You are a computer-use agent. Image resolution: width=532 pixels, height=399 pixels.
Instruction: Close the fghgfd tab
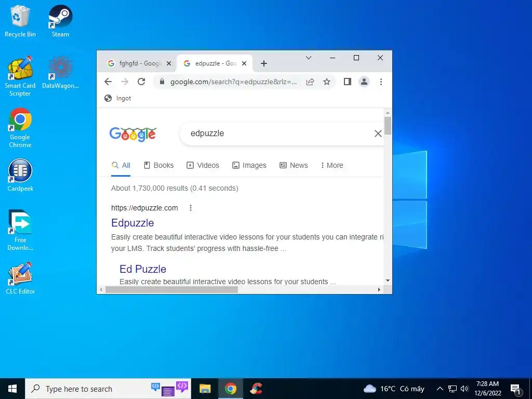point(169,63)
